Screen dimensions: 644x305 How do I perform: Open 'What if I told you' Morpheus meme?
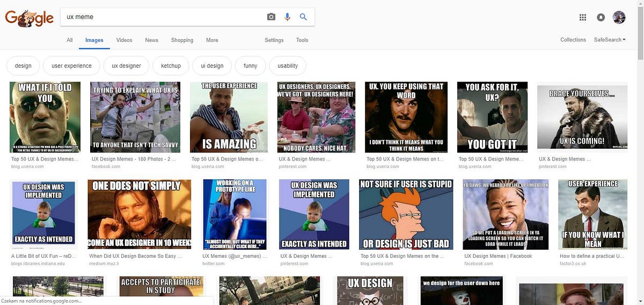click(45, 117)
